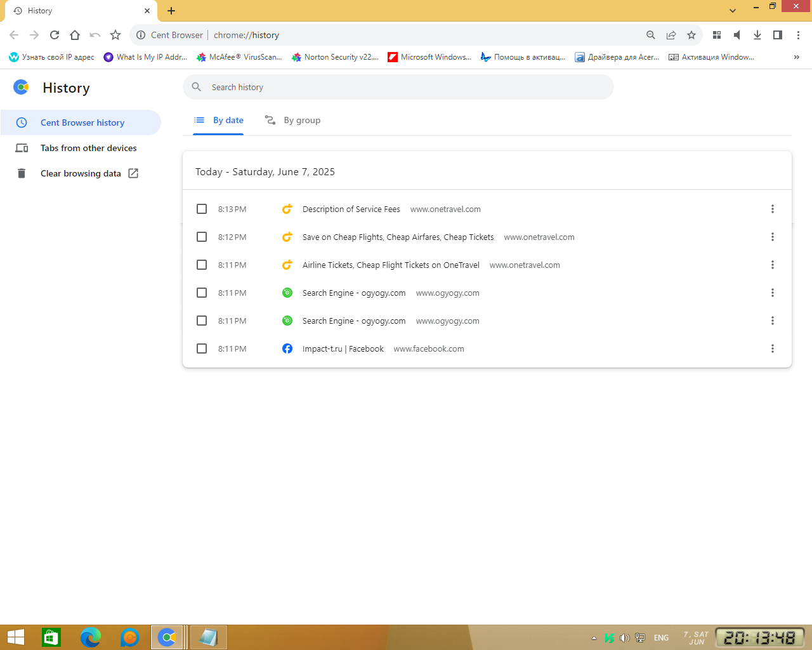Viewport: 812px width, 650px height.
Task: Open actions menu for Airline Tickets entry
Action: [773, 265]
